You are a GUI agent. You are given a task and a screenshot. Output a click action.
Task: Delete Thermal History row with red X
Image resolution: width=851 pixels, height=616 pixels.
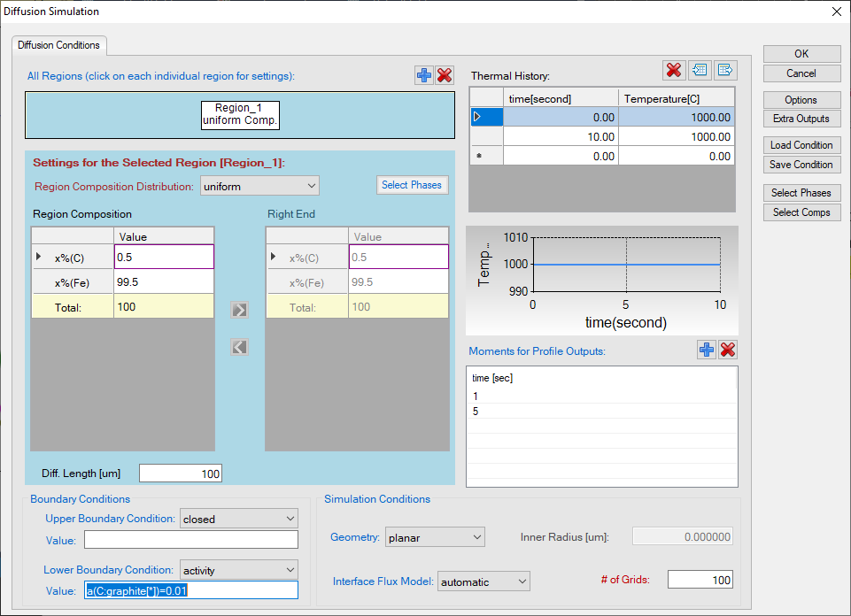pyautogui.click(x=673, y=70)
